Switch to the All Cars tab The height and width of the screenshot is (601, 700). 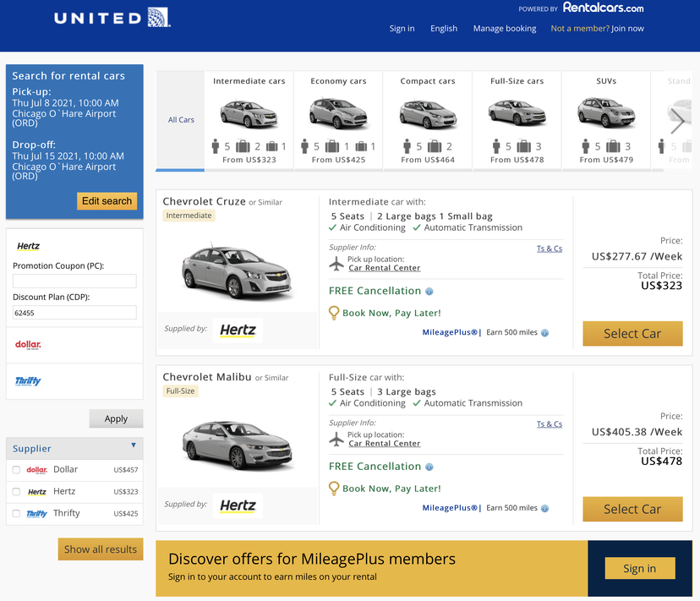pos(180,119)
